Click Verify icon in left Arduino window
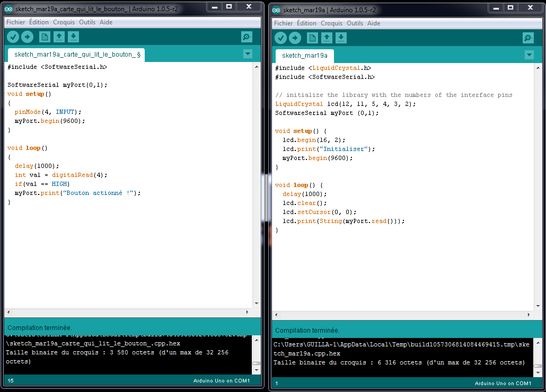546x392 pixels. point(13,37)
